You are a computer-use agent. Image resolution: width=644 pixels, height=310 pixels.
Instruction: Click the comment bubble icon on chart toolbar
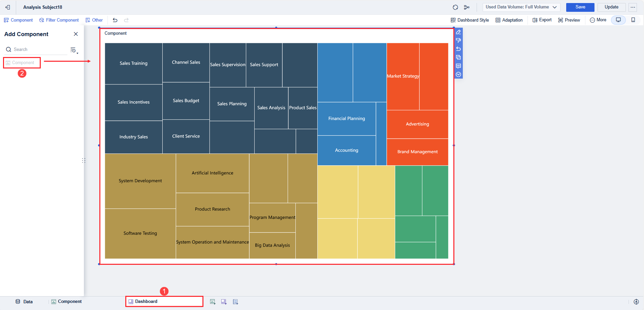click(458, 66)
